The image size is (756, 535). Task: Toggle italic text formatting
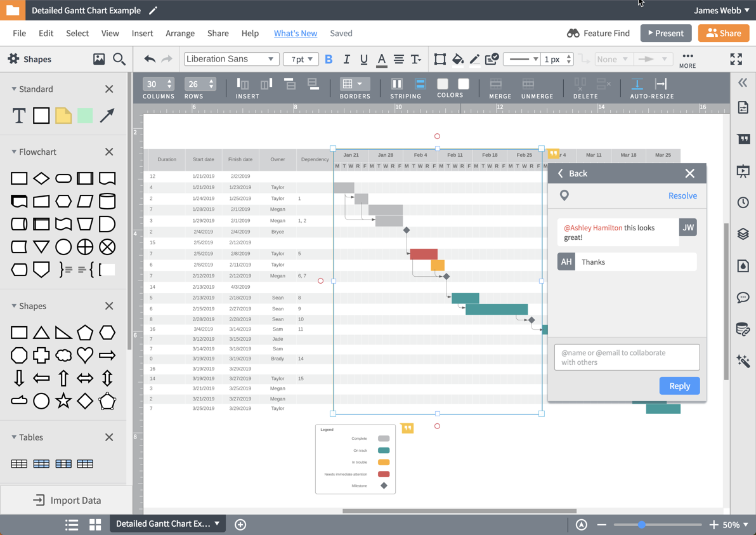pyautogui.click(x=346, y=58)
